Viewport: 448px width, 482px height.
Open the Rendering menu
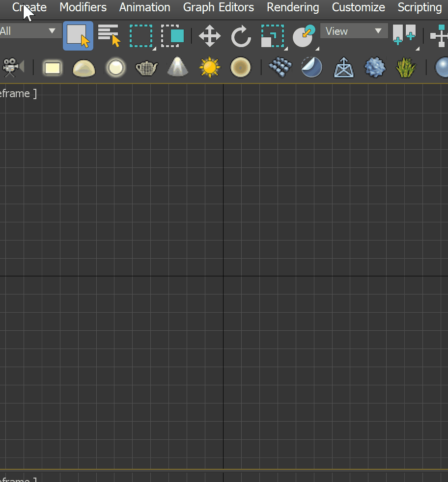click(293, 7)
